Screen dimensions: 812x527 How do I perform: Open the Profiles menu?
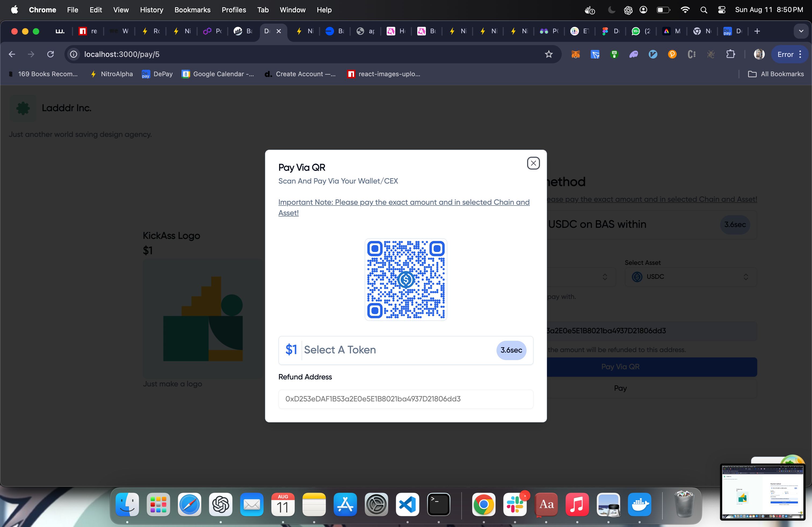point(234,10)
